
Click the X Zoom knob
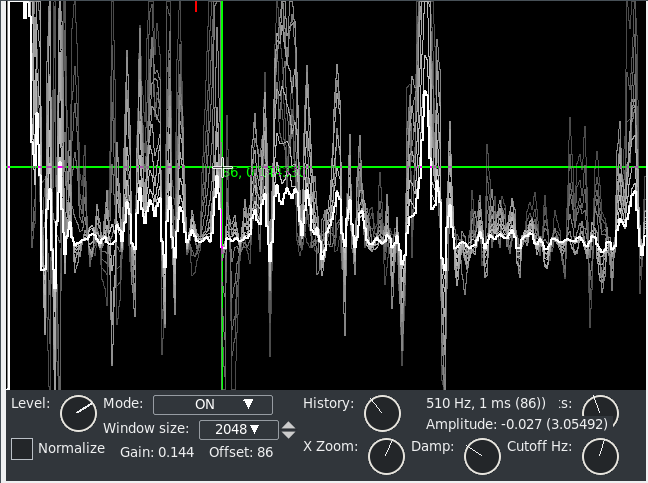(386, 456)
